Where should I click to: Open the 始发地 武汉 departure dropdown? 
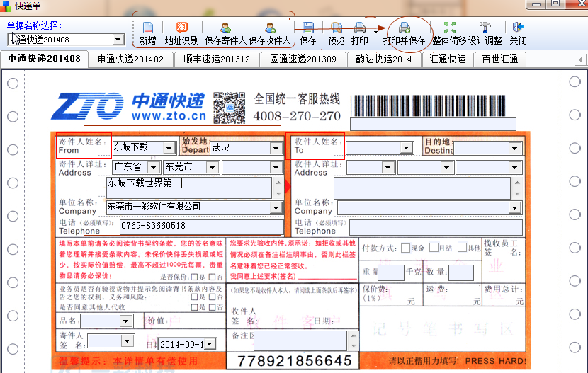275,149
